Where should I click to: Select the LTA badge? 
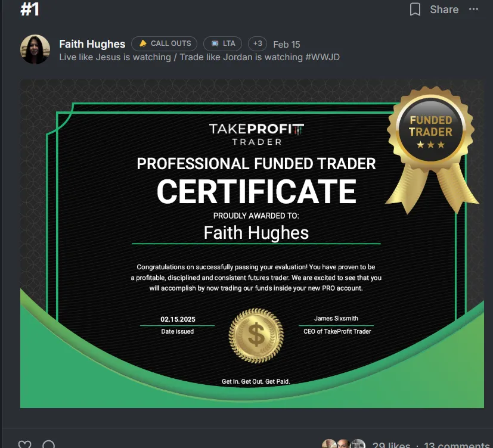[x=222, y=43]
